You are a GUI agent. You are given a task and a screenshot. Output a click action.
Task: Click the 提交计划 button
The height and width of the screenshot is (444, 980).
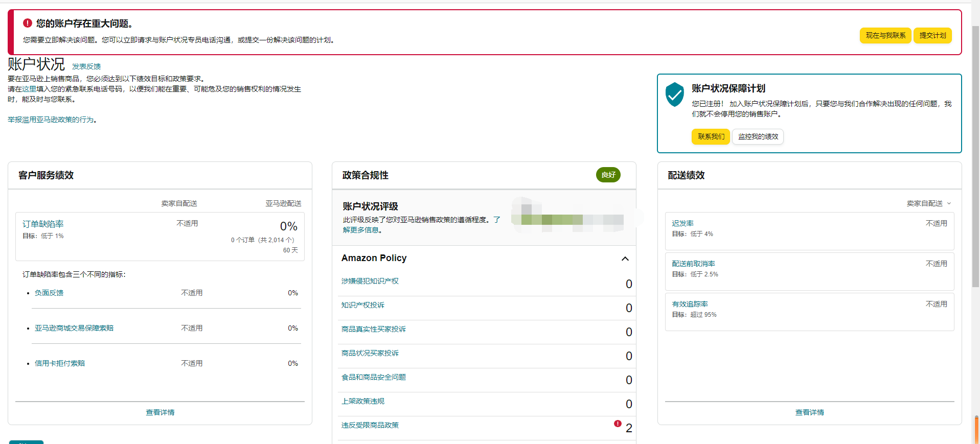coord(932,35)
